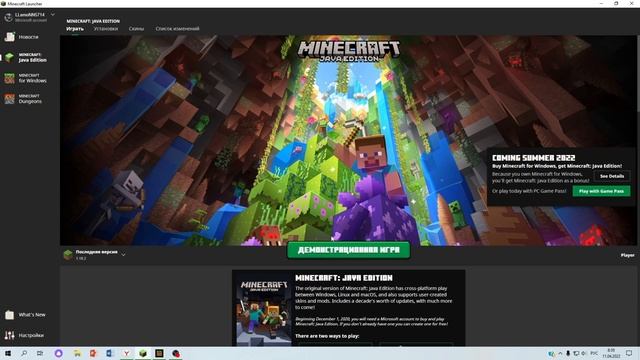Click the dark square app taskbar icon
Viewport: 640px width, 360px height.
(159, 353)
